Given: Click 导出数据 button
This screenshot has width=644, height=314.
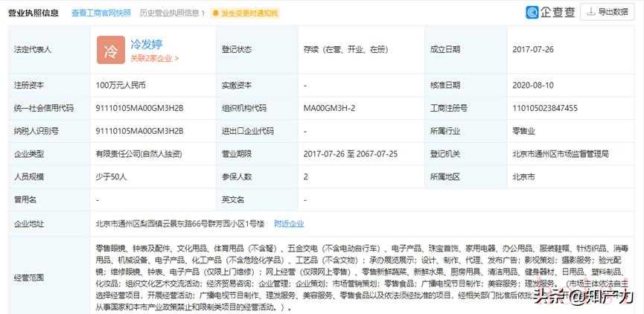Looking at the screenshot, I should click(607, 12).
